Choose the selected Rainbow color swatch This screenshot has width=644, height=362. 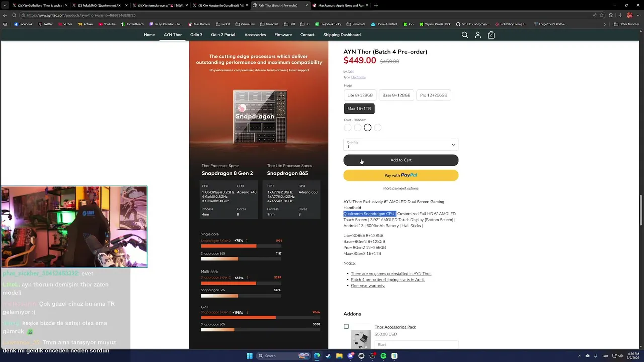click(x=368, y=128)
